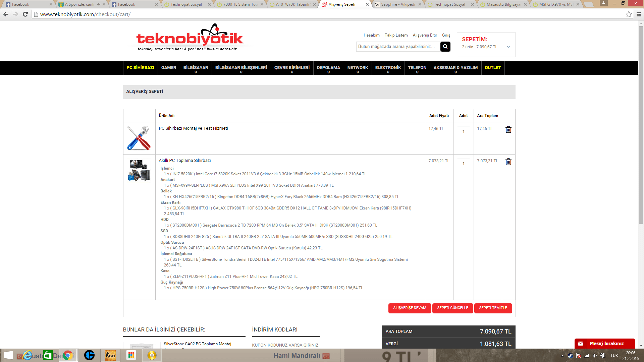The width and height of the screenshot is (644, 362).
Task: Remove Akıllı PC Toplama Sihirbazı with trash icon
Action: pyautogui.click(x=508, y=162)
